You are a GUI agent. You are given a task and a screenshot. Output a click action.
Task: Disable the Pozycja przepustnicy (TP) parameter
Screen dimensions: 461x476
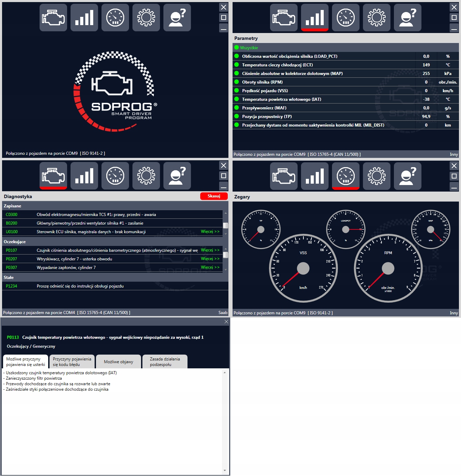pyautogui.click(x=237, y=117)
